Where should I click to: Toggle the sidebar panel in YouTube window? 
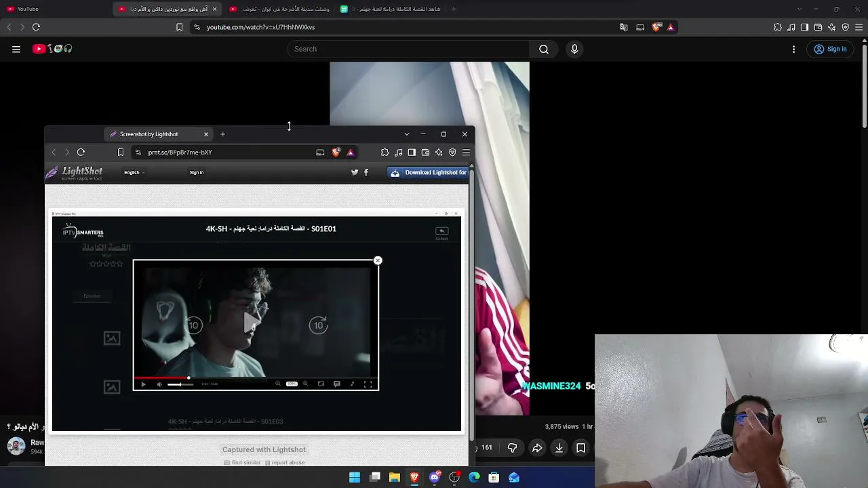coord(804,27)
